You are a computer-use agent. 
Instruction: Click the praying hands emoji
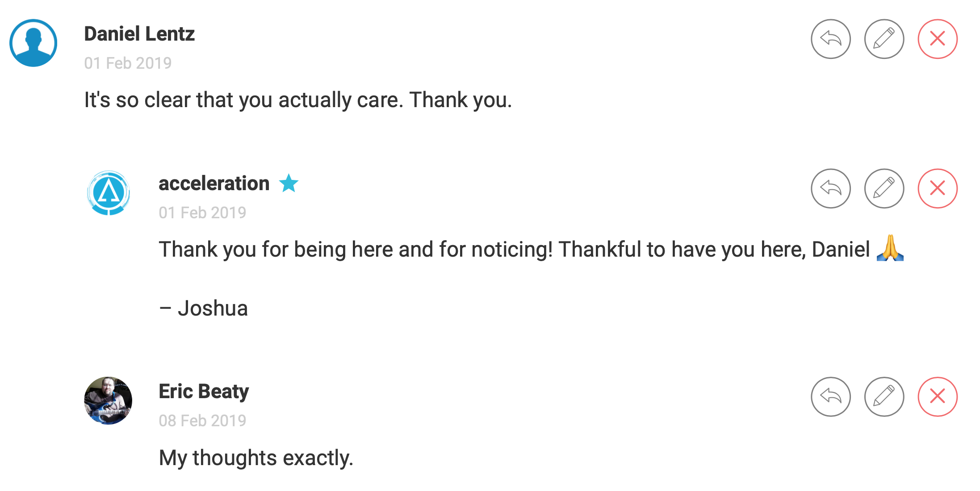point(890,248)
